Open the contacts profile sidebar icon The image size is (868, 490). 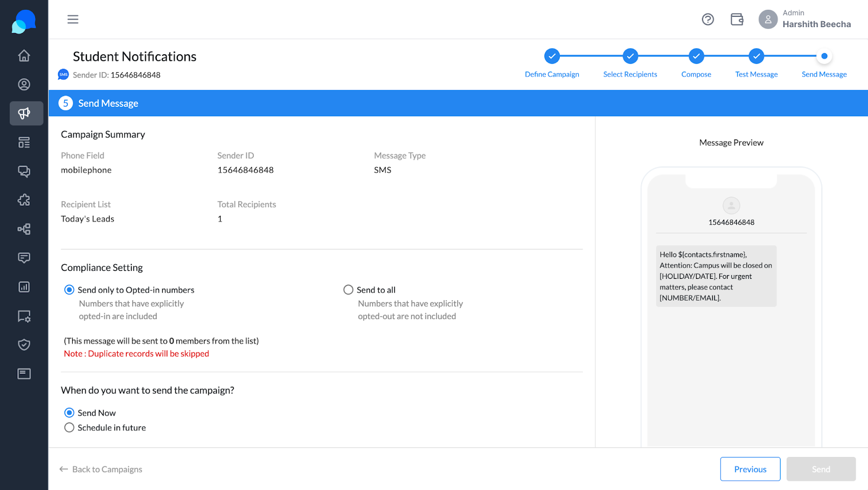[x=24, y=84]
